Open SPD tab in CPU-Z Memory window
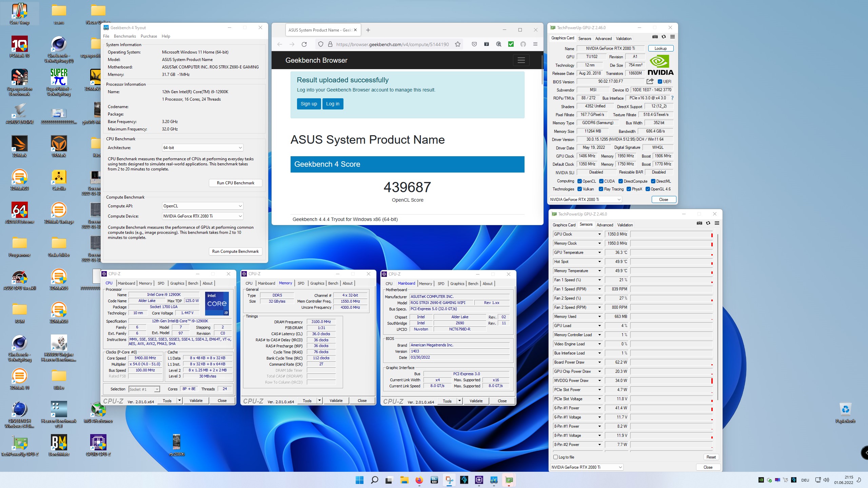The image size is (868, 488). click(x=301, y=283)
